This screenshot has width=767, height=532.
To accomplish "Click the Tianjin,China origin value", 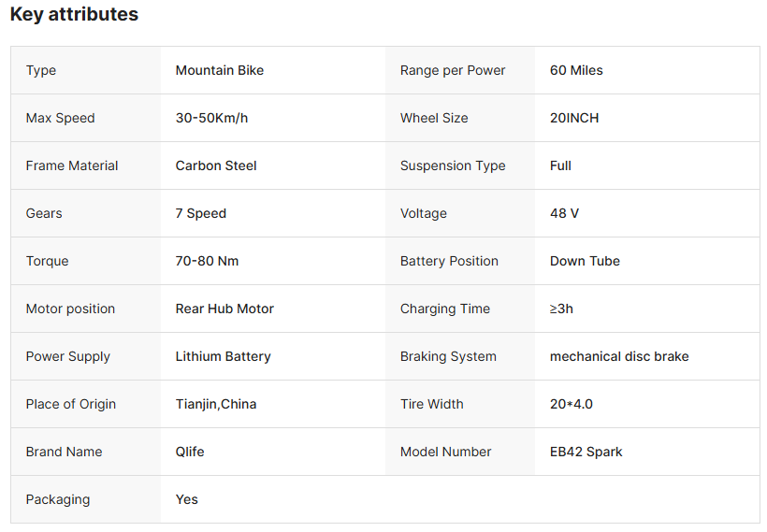I will 216,404.
